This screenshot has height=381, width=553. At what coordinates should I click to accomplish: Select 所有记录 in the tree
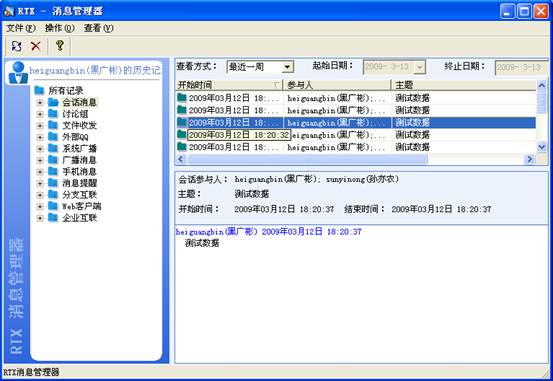coord(66,91)
